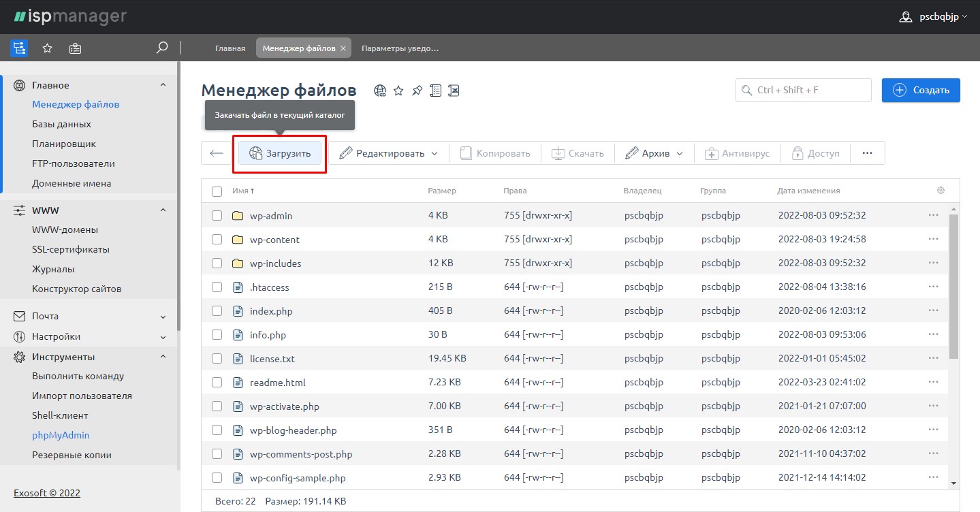Open Базы данных in the sidebar

click(x=61, y=125)
